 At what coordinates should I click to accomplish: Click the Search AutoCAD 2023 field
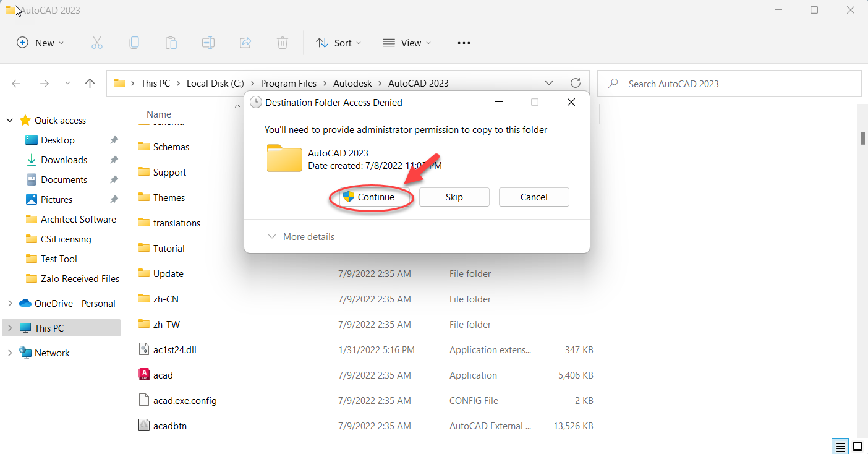pos(730,84)
